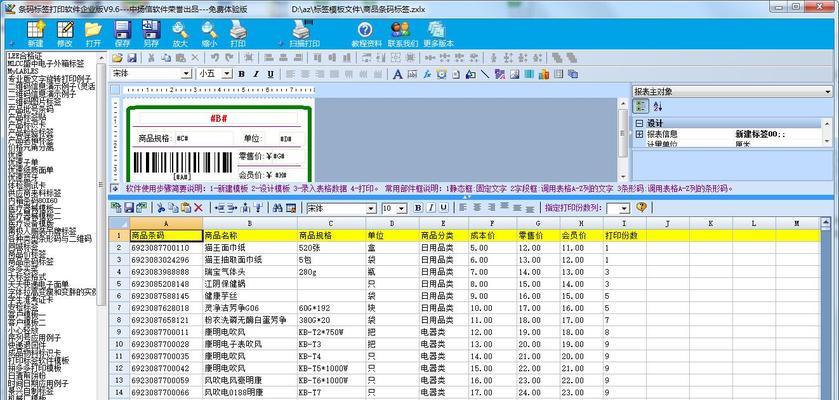Click the 商品名称 header cell
The height and width of the screenshot is (400, 839).
point(250,235)
